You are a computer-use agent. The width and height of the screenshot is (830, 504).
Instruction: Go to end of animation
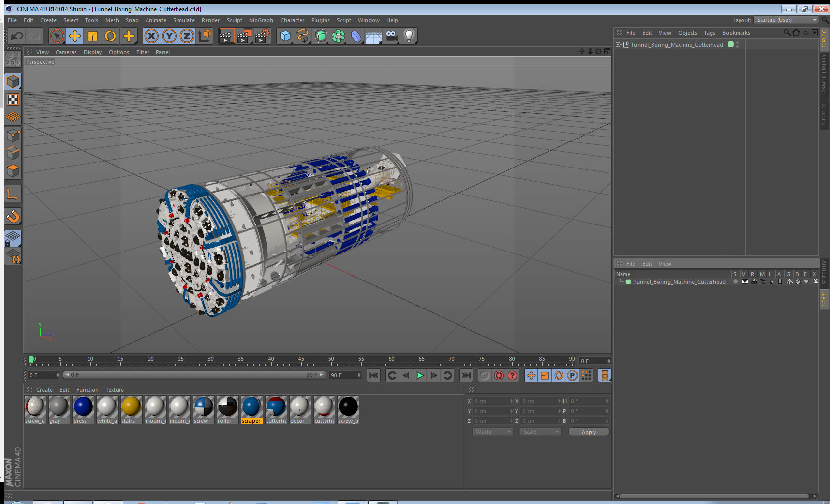(x=466, y=376)
